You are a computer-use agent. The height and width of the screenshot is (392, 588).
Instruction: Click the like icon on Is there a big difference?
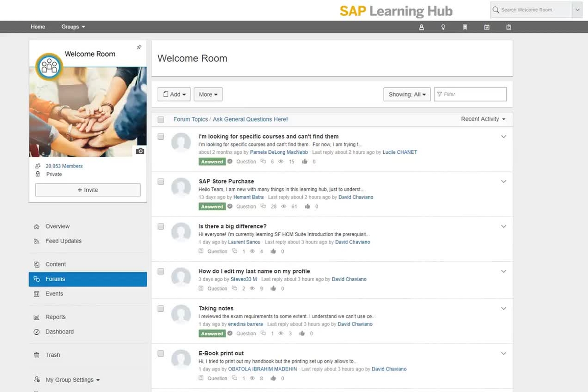tap(273, 251)
